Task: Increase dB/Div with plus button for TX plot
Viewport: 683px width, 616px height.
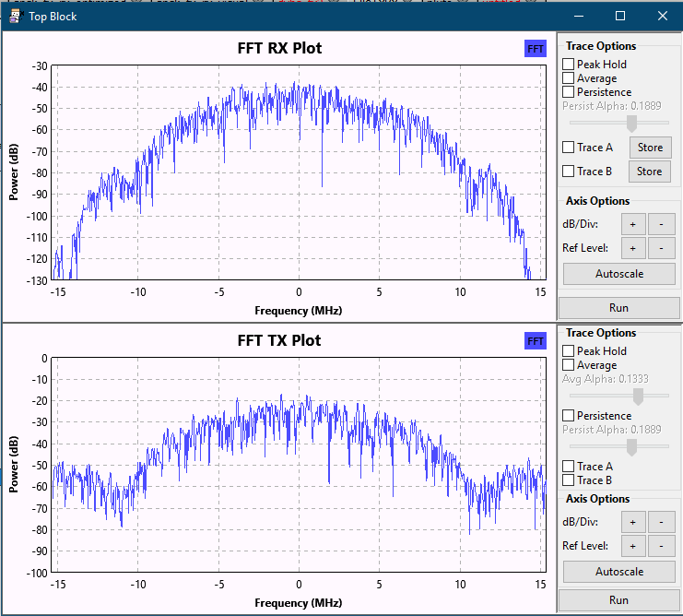Action: 633,522
